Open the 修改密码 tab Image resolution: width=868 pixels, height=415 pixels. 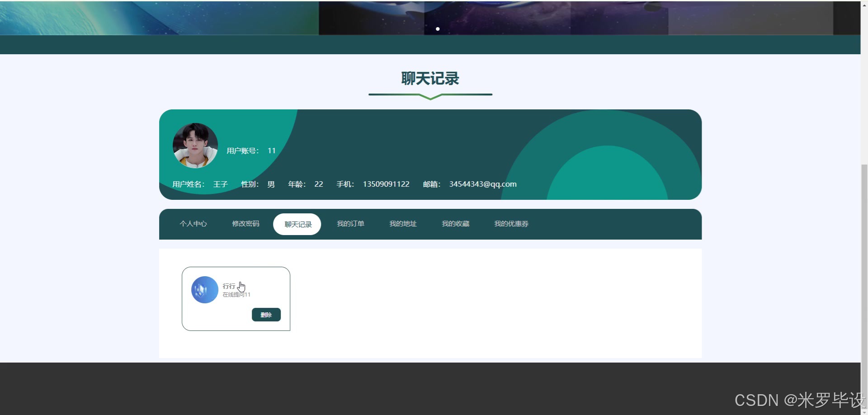(x=245, y=223)
